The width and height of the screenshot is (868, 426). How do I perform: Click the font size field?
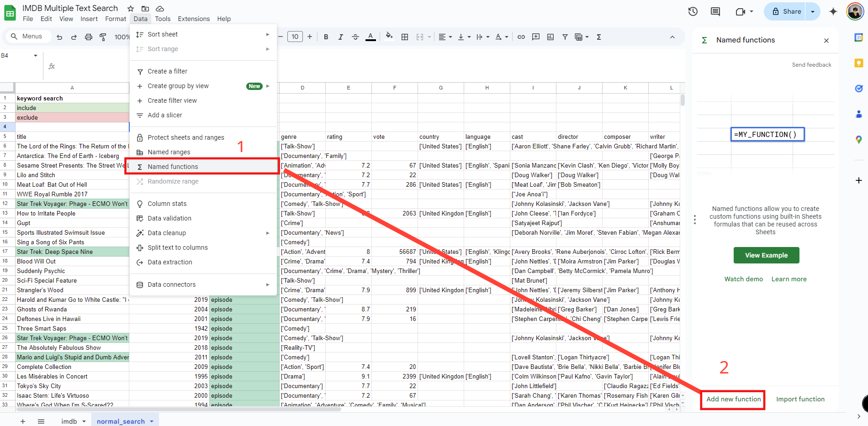pyautogui.click(x=295, y=37)
